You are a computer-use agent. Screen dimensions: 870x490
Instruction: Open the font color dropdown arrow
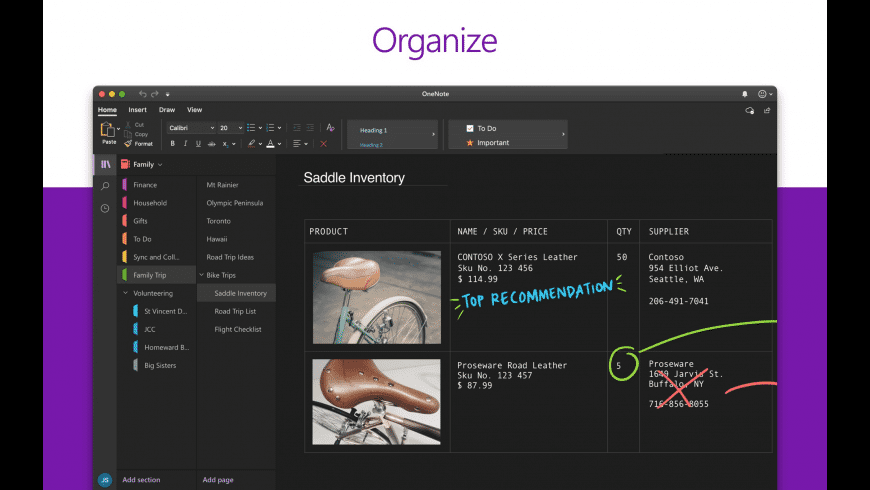point(279,144)
